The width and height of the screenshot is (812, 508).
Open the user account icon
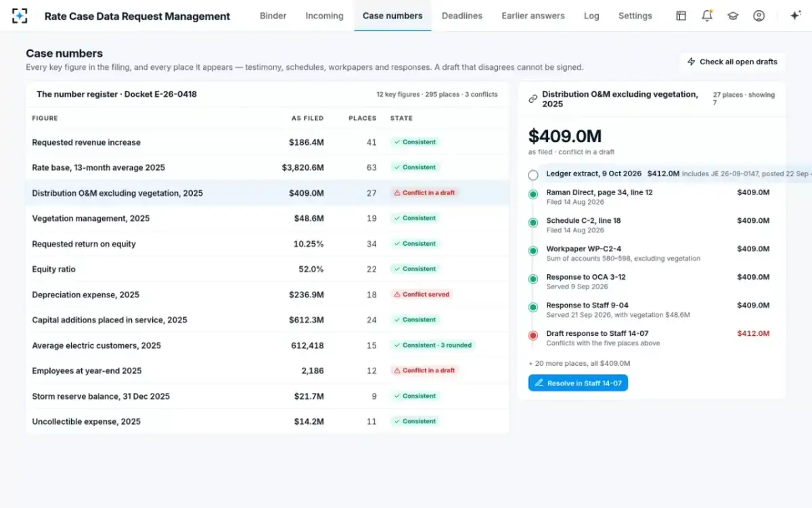tap(759, 16)
